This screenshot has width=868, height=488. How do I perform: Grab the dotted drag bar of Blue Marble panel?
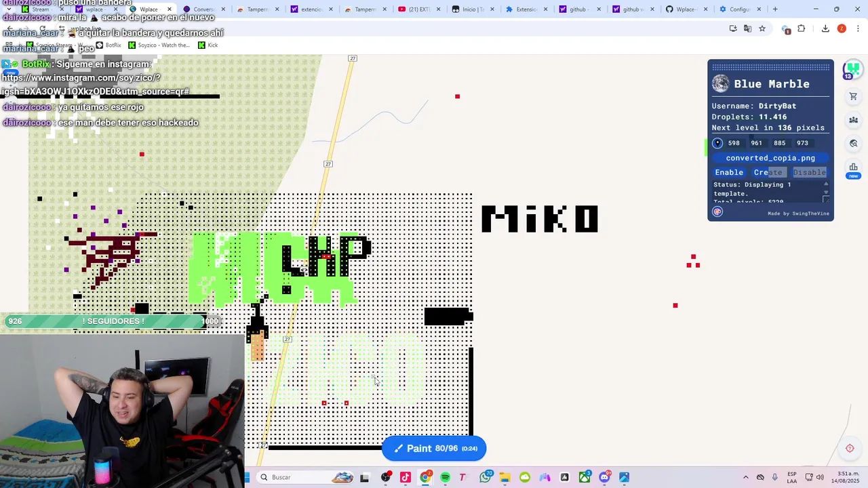[x=770, y=67]
